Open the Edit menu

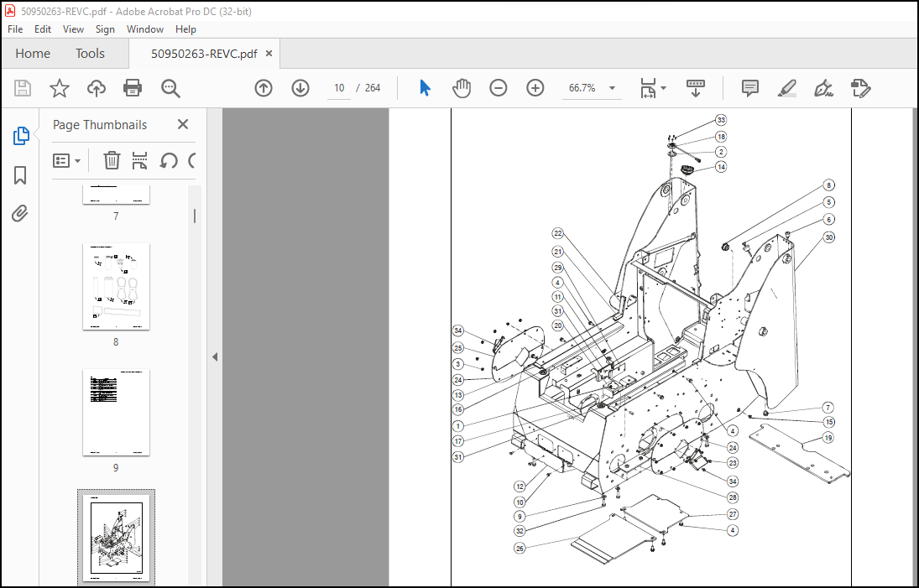coord(43,29)
